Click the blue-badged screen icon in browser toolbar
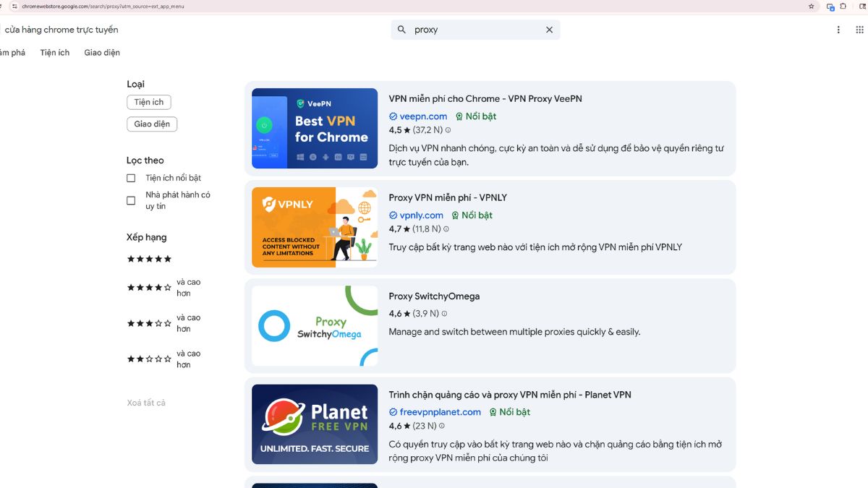The width and height of the screenshot is (868, 488). (x=830, y=7)
